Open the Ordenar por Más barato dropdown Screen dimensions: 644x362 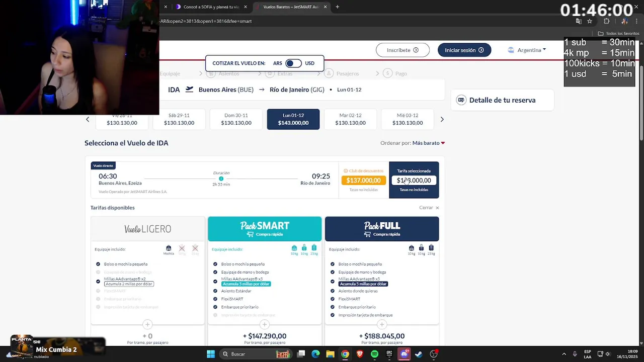428,143
